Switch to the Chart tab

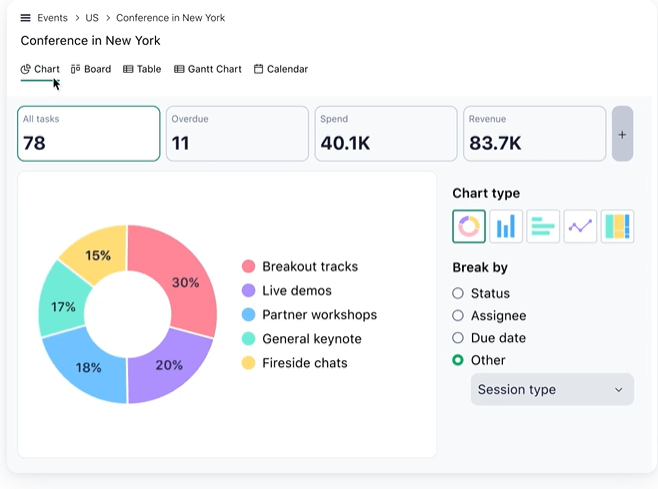tap(40, 69)
